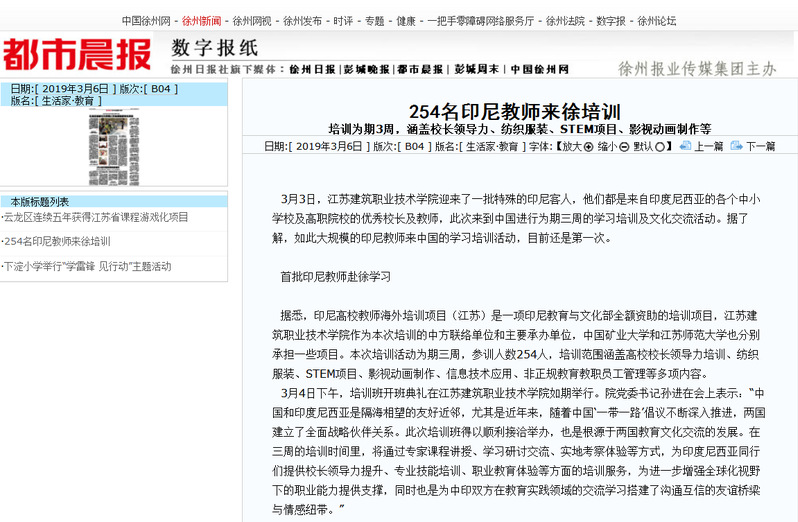The width and height of the screenshot is (798, 522).
Task: Click the 放大 (enlarge font) icon
Action: tap(588, 146)
